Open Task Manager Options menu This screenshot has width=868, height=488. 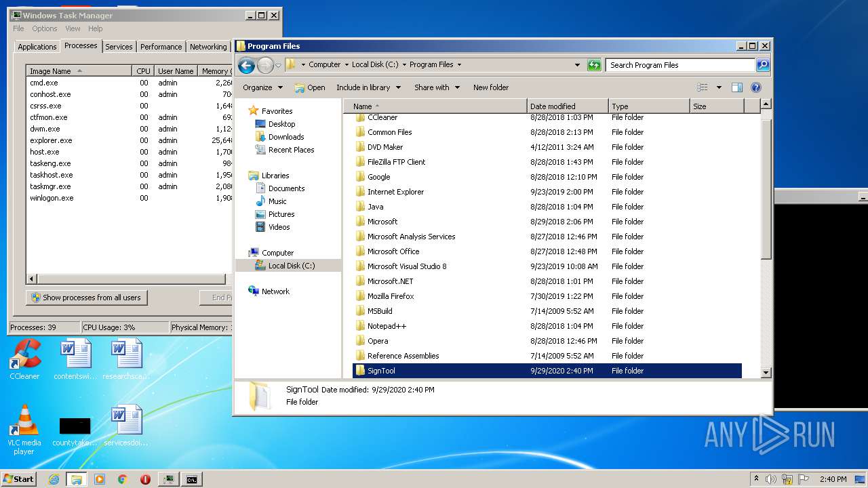click(x=45, y=28)
